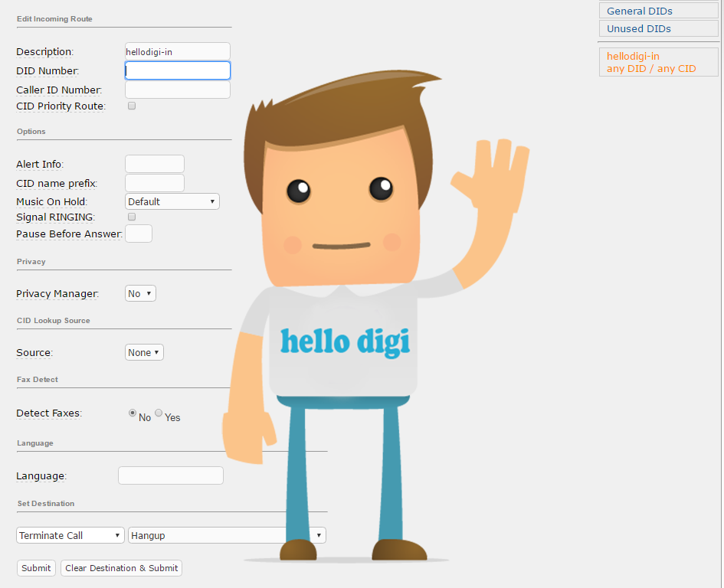Viewport: 724px width, 588px height.
Task: Open the Hangup destination dropdown
Action: point(228,535)
